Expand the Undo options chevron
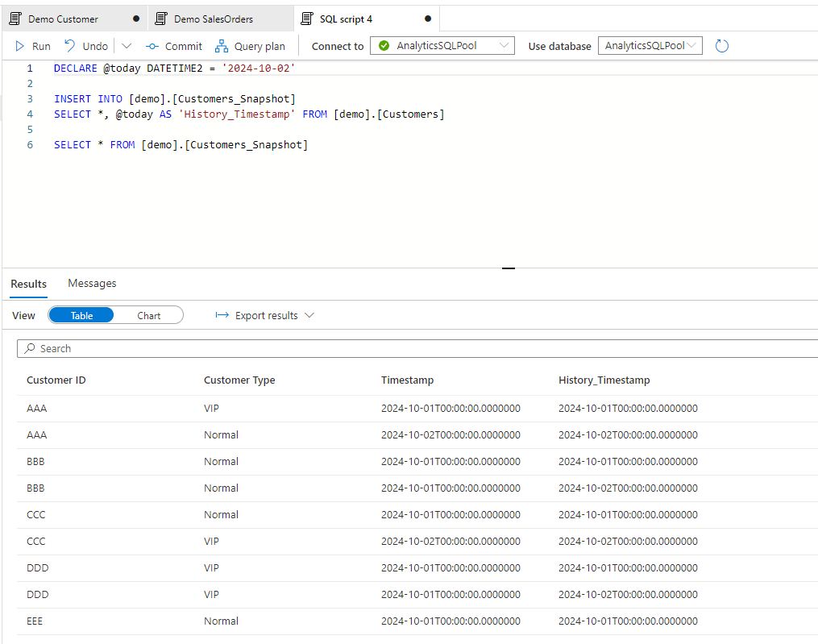The height and width of the screenshot is (644, 818). click(127, 46)
